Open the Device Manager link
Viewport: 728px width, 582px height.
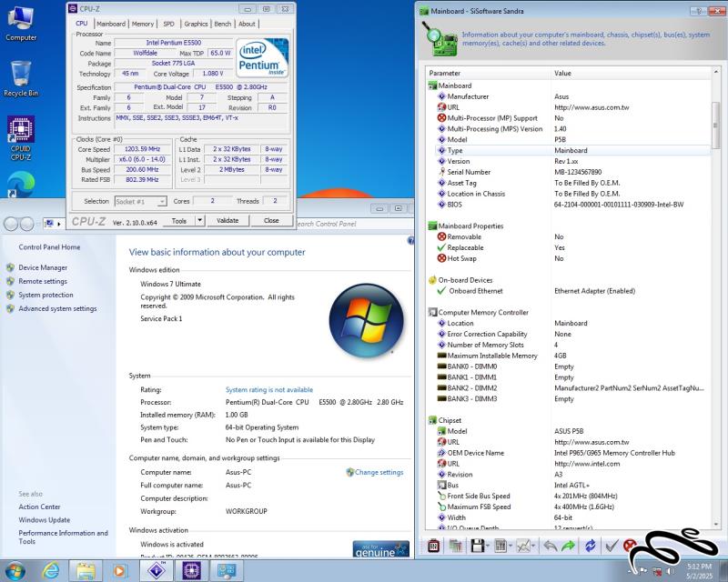pyautogui.click(x=43, y=267)
